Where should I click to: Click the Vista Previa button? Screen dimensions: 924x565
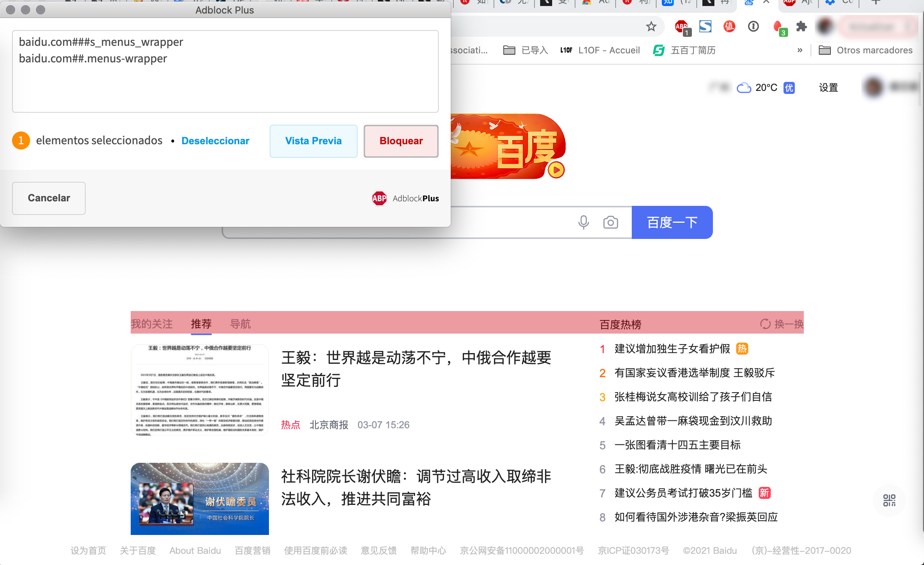click(313, 141)
